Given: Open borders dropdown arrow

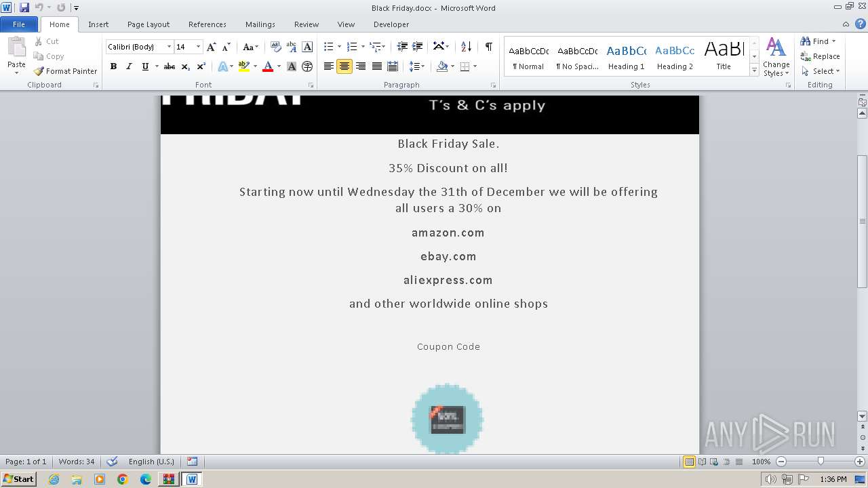Looking at the screenshot, I should (475, 66).
